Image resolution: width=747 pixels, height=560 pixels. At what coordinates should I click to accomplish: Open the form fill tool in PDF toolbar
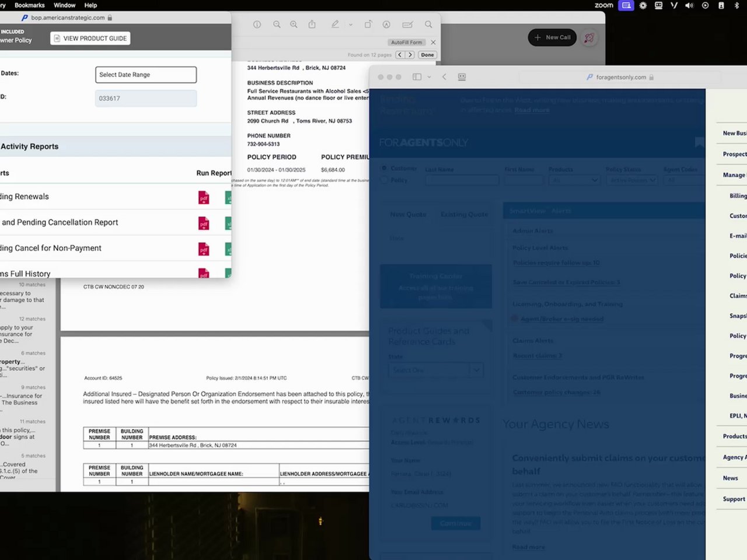click(x=407, y=24)
